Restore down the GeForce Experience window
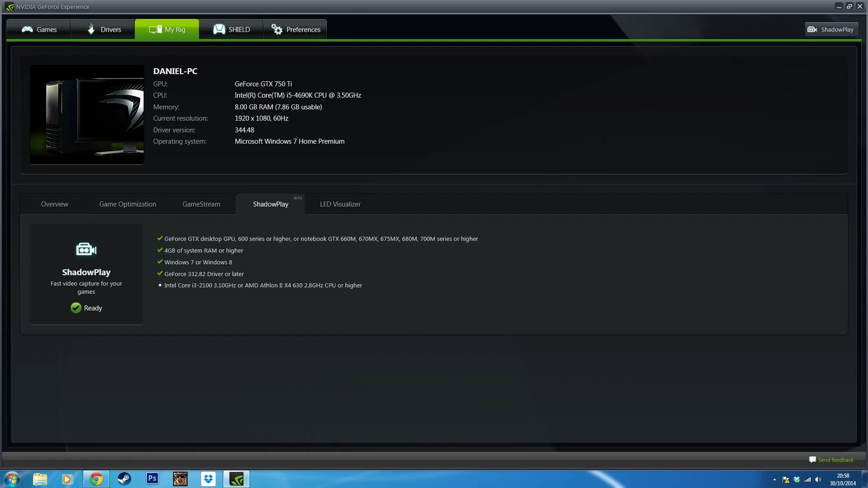 tap(849, 6)
